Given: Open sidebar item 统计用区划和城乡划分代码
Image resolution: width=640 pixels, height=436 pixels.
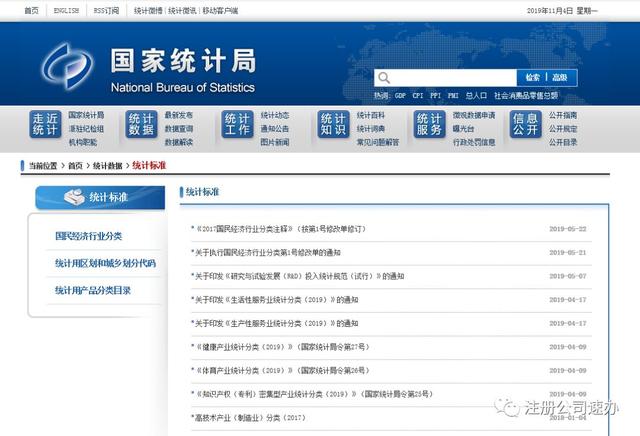Looking at the screenshot, I should pos(105,263).
